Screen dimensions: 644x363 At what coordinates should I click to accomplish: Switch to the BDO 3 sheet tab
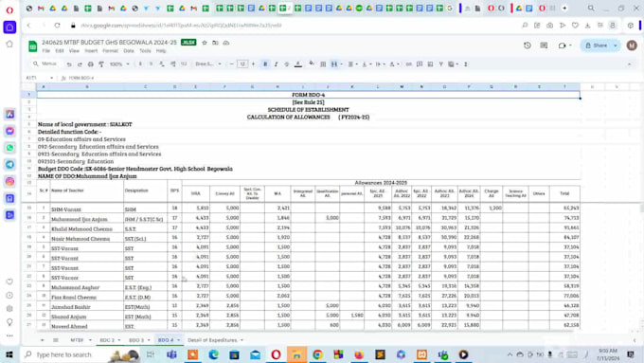click(x=136, y=340)
